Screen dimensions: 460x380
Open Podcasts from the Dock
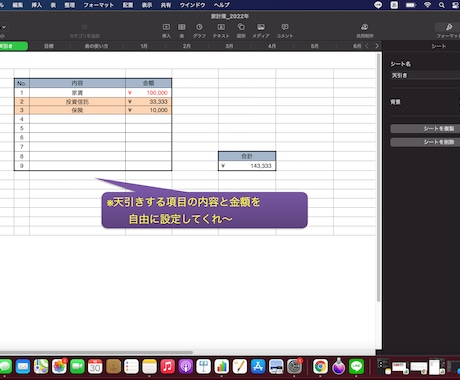[x=186, y=367]
